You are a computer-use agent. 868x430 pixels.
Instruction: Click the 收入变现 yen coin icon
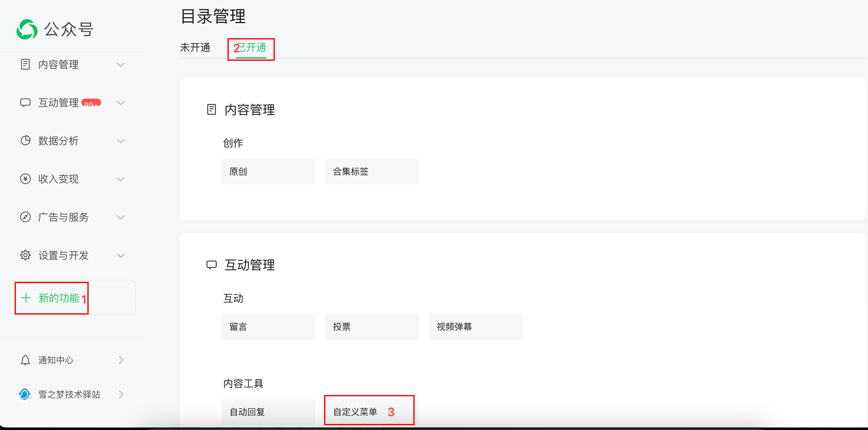(25, 179)
